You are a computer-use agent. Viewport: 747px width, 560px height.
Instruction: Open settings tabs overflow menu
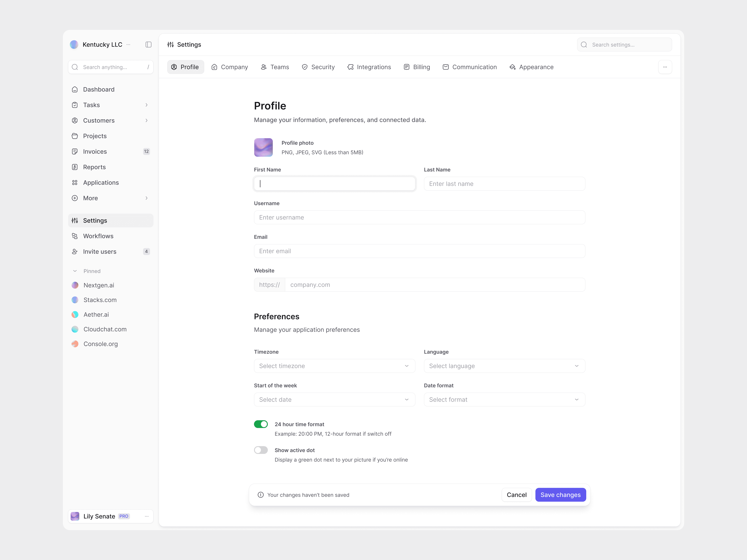pos(665,67)
